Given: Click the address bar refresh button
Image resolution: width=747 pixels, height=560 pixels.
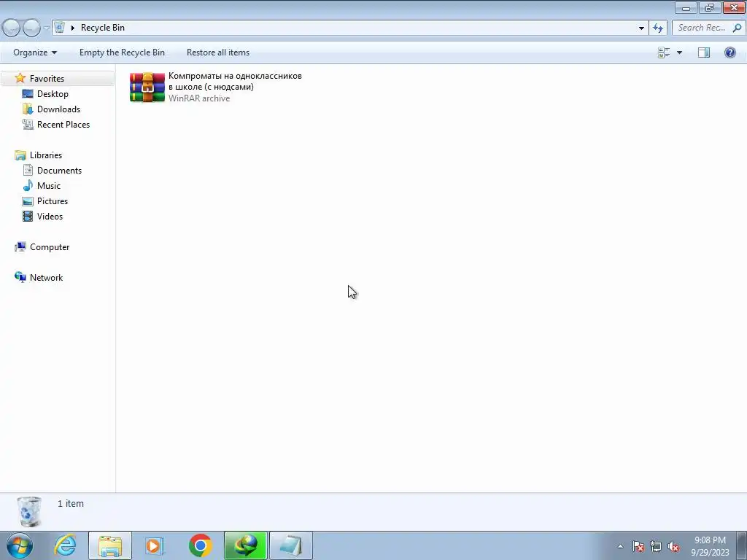Looking at the screenshot, I should [658, 28].
